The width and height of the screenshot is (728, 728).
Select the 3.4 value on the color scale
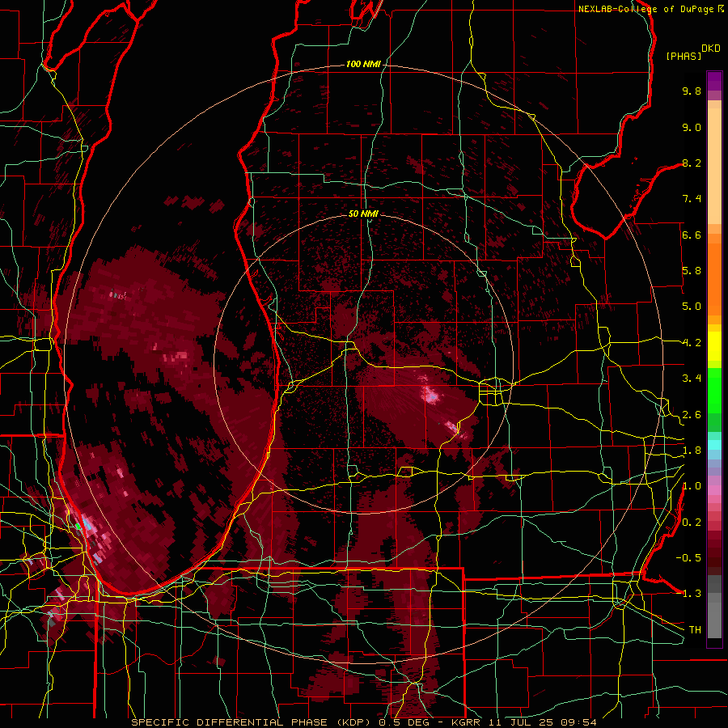[x=692, y=379]
